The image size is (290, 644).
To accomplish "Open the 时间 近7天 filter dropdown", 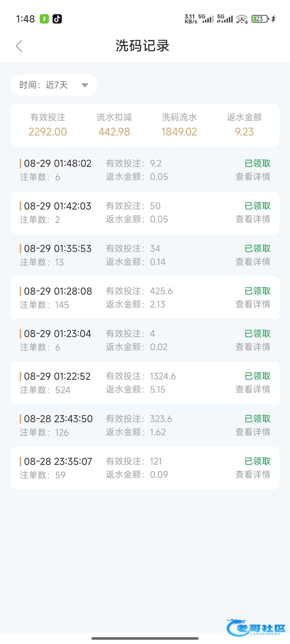I will pyautogui.click(x=54, y=85).
